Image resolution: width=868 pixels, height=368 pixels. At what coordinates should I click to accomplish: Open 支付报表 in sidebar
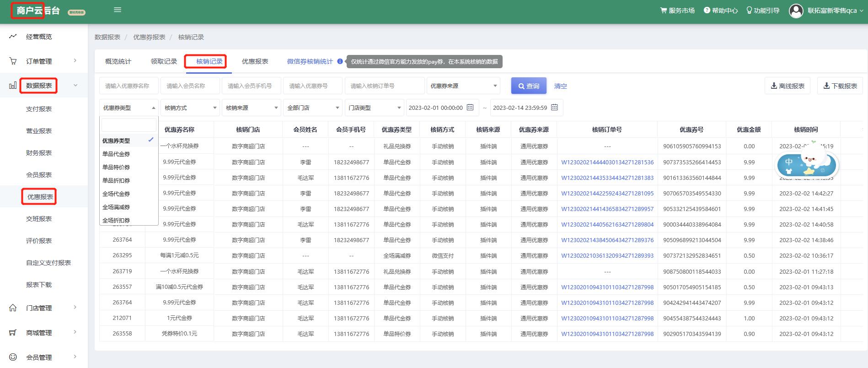(x=39, y=109)
